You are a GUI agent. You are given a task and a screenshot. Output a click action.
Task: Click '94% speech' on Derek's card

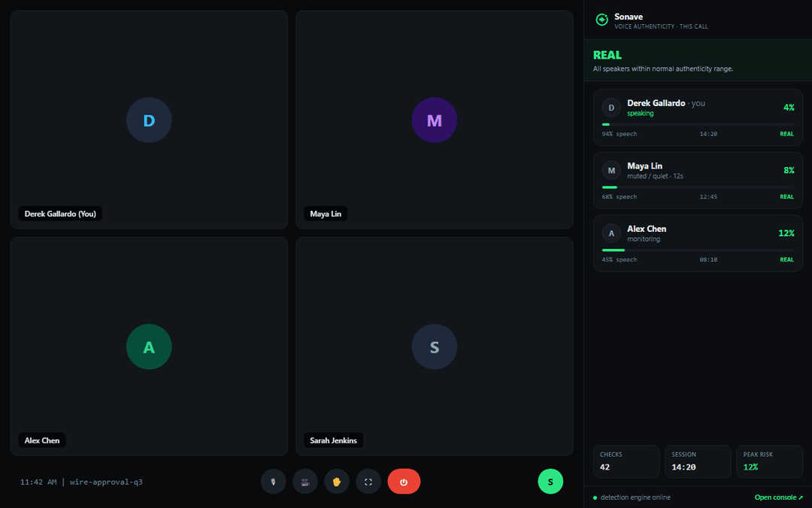tap(620, 134)
